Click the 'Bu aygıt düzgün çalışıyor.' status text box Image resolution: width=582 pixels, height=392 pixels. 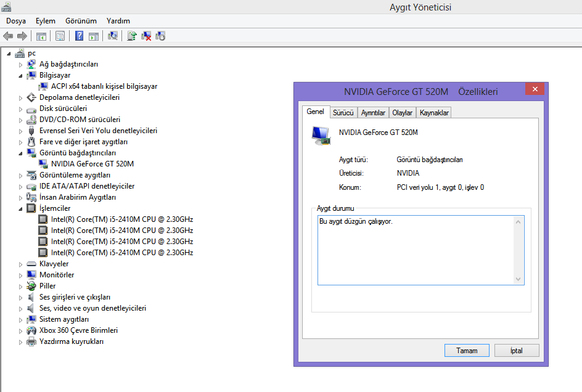(x=421, y=250)
